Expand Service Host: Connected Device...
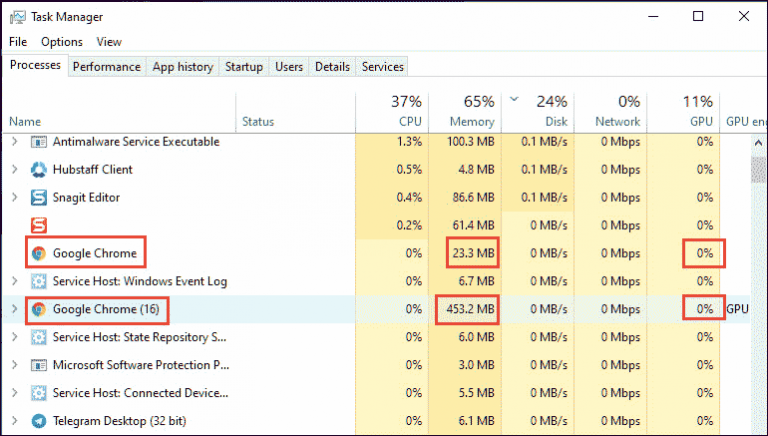 (15, 393)
